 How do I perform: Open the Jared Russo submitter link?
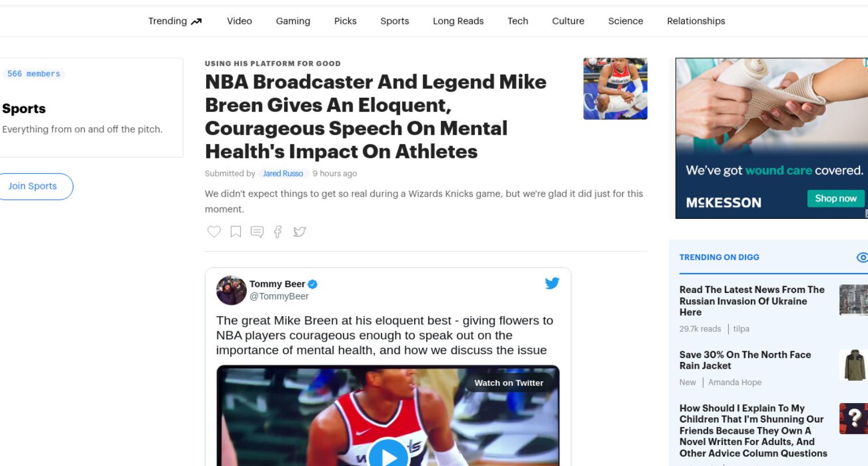pyautogui.click(x=283, y=174)
